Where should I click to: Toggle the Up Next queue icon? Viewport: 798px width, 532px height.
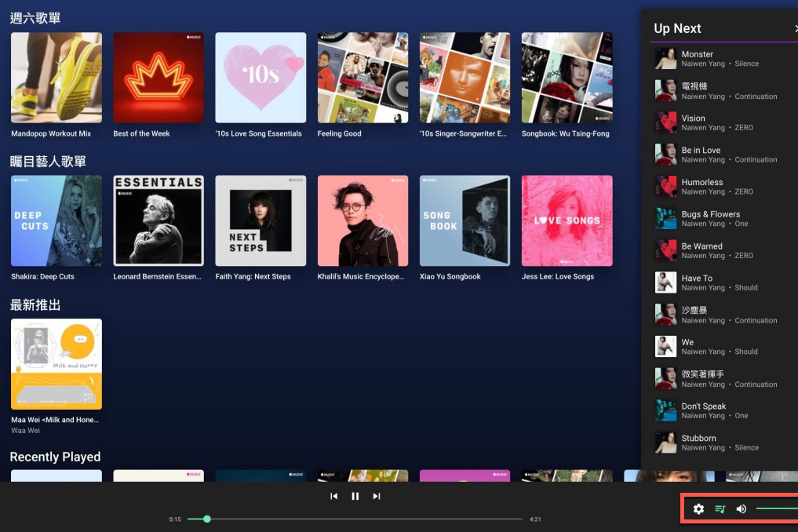tap(720, 508)
